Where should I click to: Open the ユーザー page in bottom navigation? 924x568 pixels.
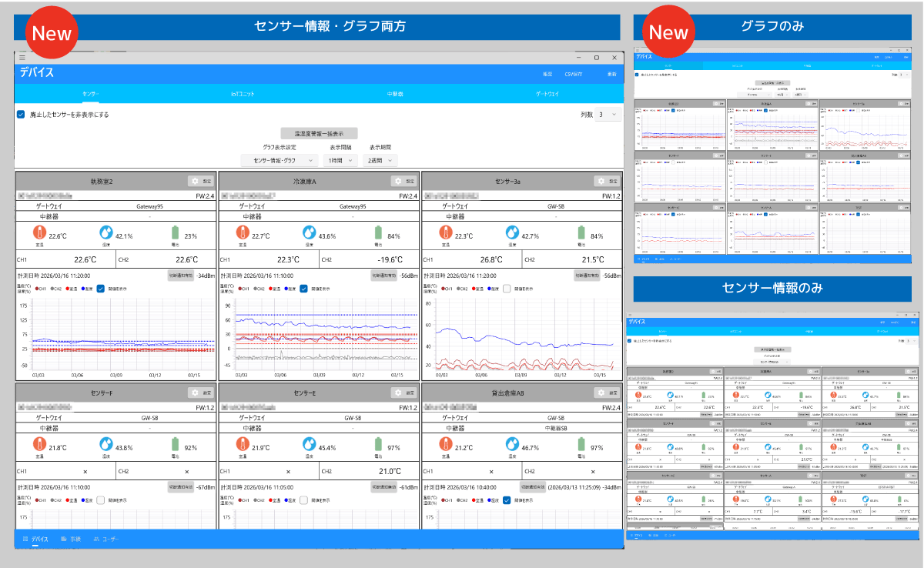point(106,540)
